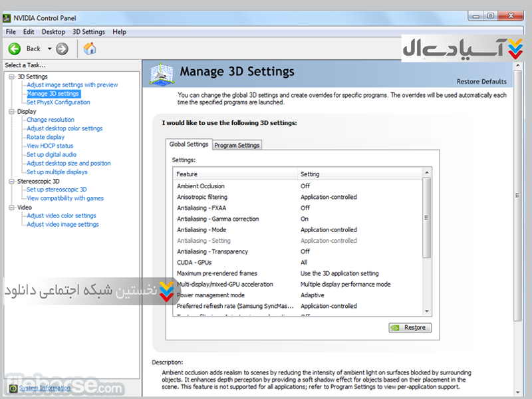532x399 pixels.
Task: Click the System Information icon
Action: click(x=15, y=388)
